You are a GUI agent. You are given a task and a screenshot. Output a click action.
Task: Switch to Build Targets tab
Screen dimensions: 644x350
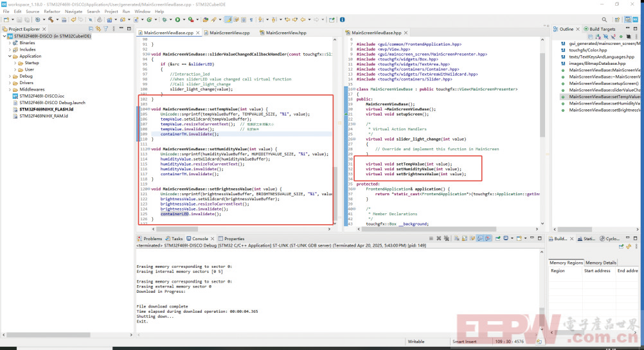(x=600, y=29)
